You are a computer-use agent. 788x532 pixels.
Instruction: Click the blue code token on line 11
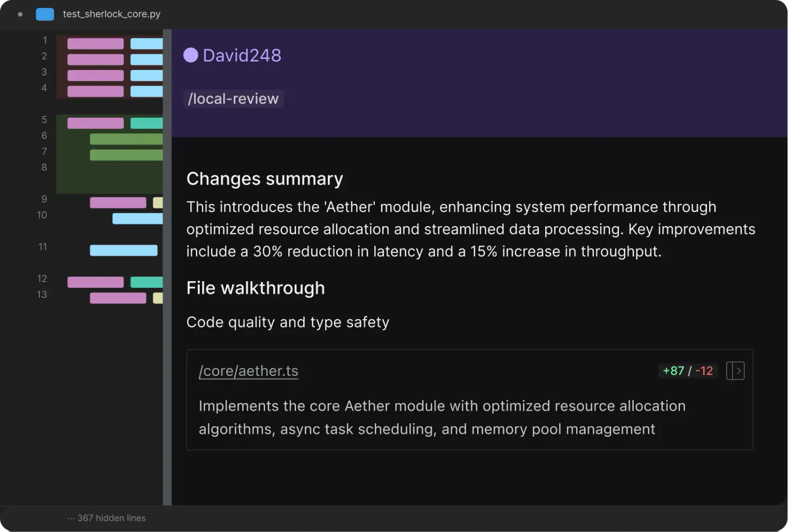pos(123,250)
